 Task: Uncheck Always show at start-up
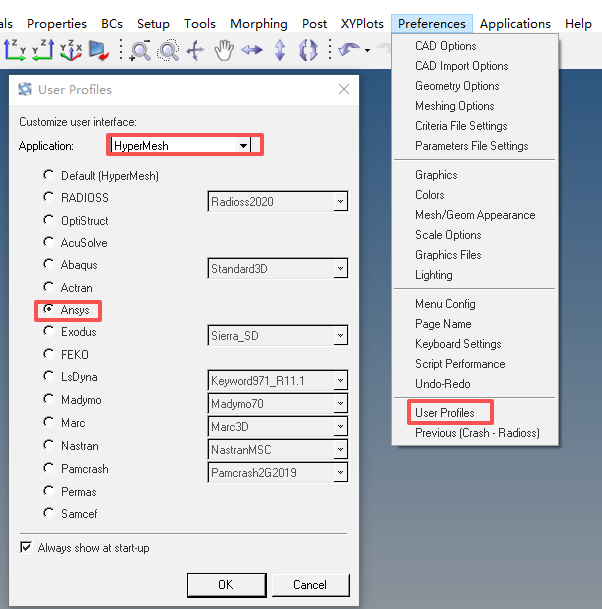pyautogui.click(x=26, y=548)
